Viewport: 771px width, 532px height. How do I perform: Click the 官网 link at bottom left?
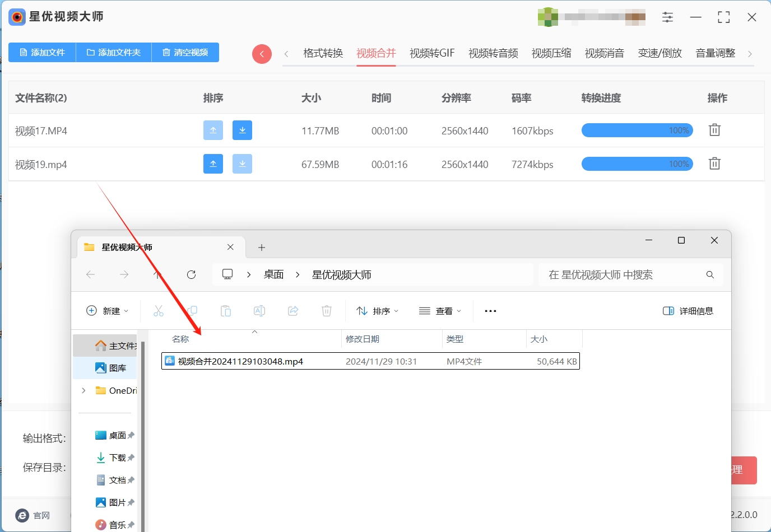tap(34, 515)
